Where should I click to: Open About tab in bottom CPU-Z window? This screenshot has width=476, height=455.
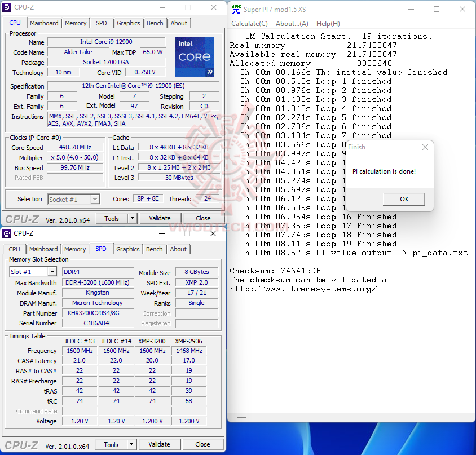pos(178,249)
